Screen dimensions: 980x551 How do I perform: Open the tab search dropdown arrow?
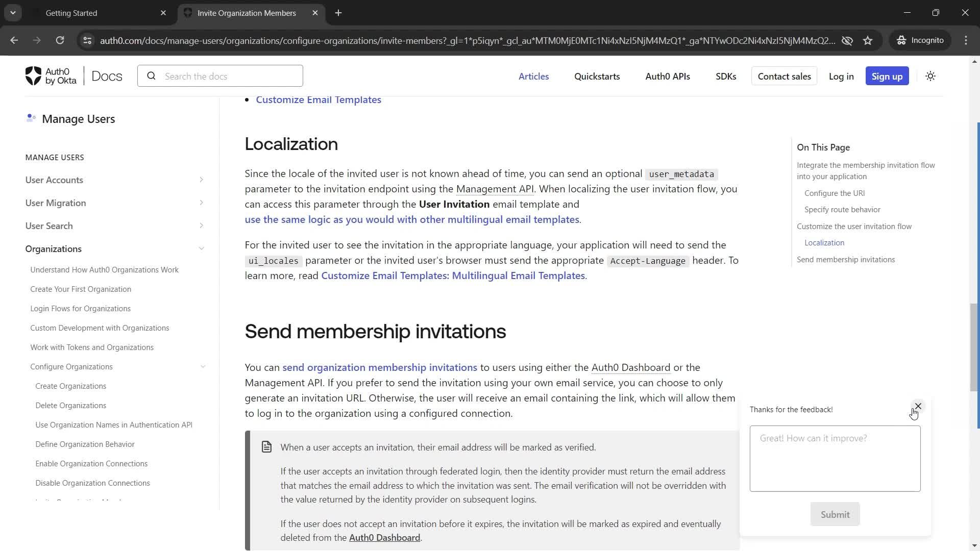[x=13, y=13]
